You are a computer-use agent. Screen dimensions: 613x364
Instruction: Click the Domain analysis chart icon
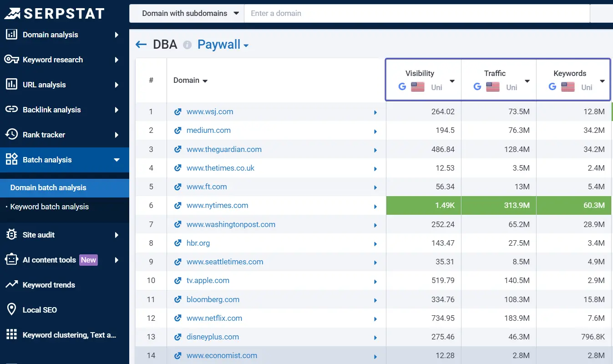coord(11,34)
